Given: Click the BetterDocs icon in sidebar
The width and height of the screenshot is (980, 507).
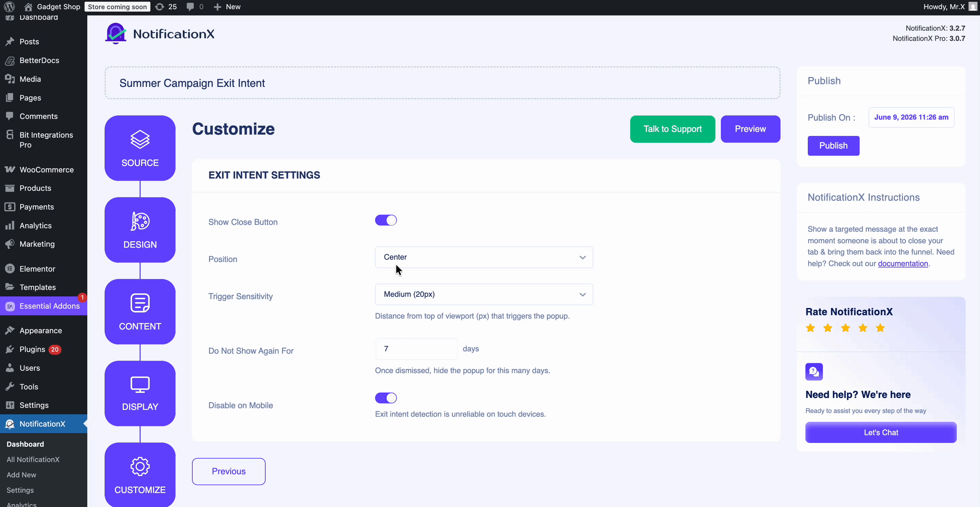Looking at the screenshot, I should (10, 60).
